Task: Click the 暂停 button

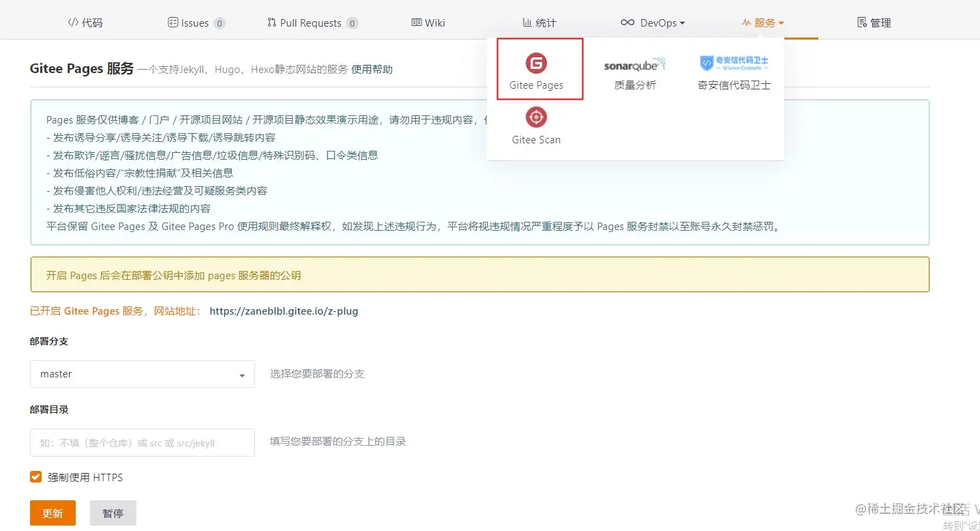Action: (113, 513)
